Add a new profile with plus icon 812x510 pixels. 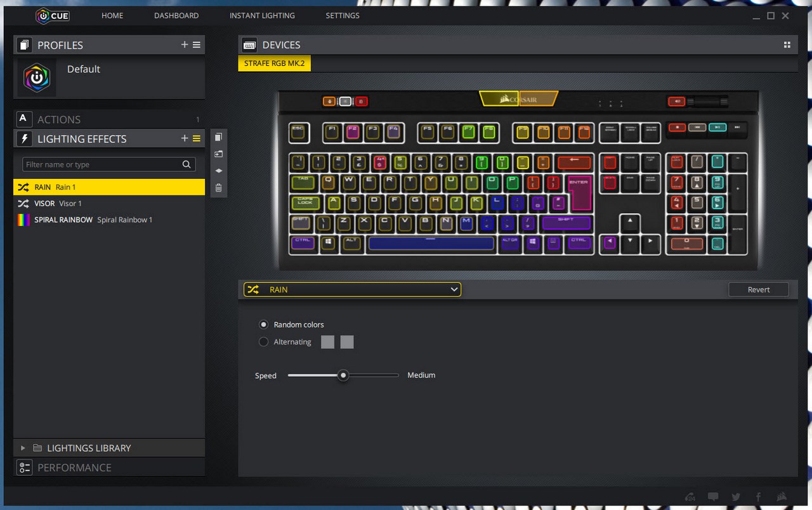pyautogui.click(x=185, y=45)
